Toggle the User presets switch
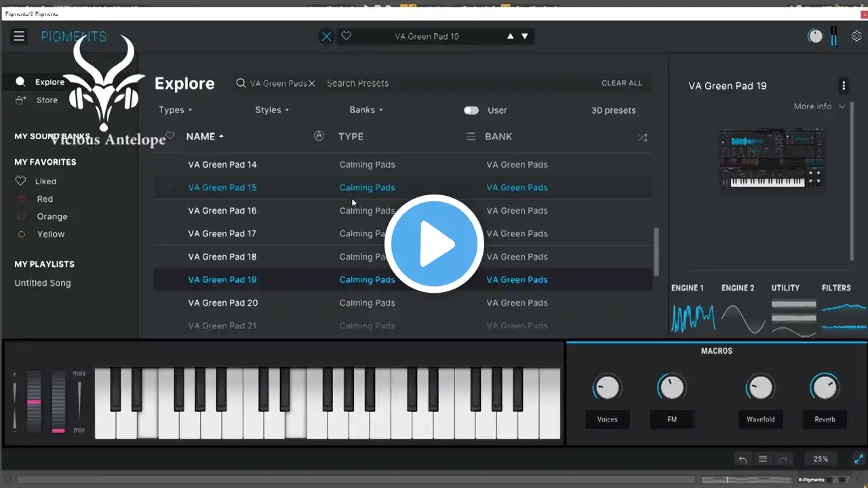Screen dimensions: 868x488 point(471,110)
